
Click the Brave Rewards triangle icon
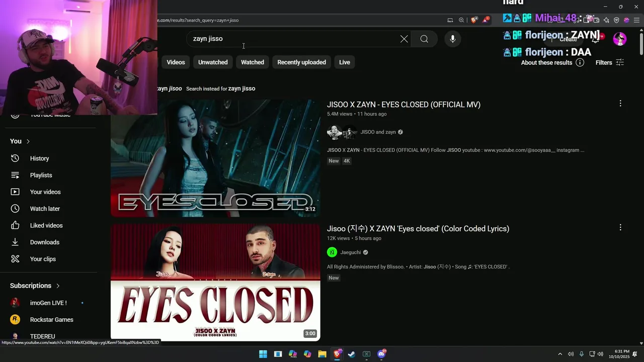coord(486,20)
